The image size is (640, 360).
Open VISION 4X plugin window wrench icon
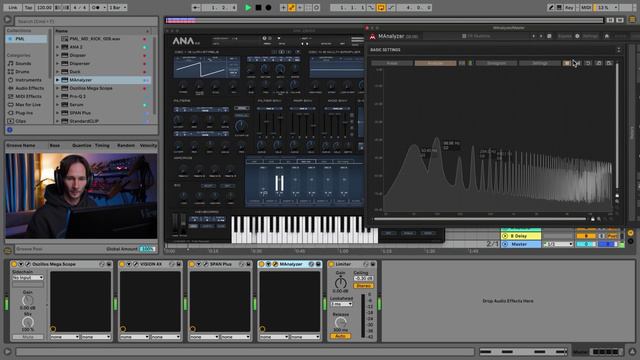pos(136,264)
